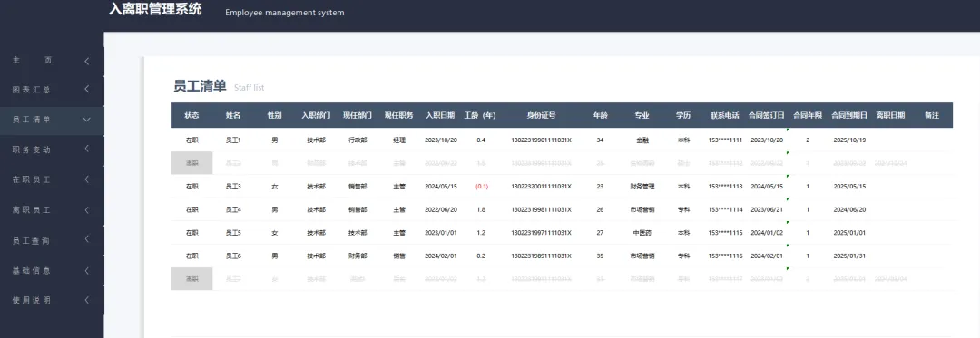Screen dimensions: 980x338
Task: Select the 入职部门 column header
Action: click(x=317, y=115)
